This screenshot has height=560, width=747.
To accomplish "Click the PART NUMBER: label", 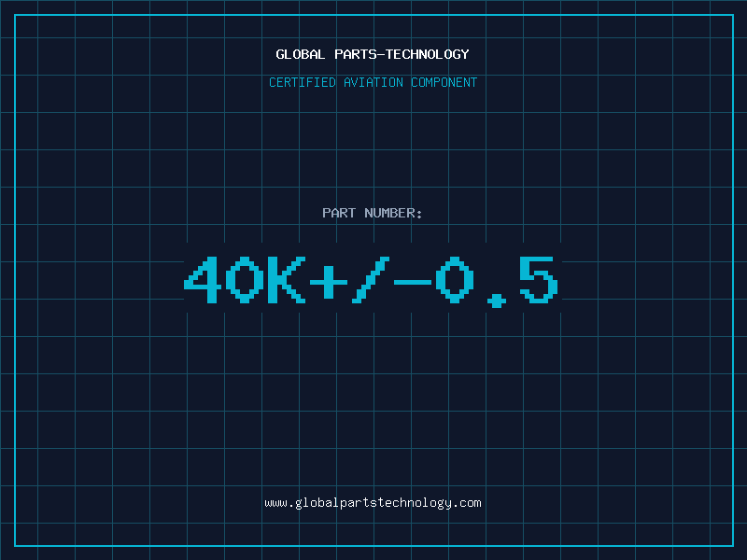I will coord(373,213).
